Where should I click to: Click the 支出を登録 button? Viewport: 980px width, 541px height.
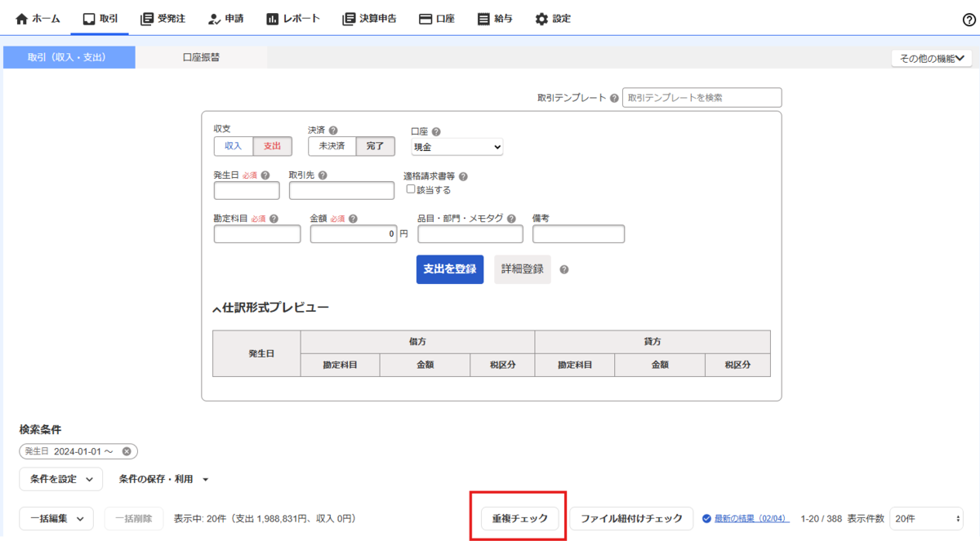pyautogui.click(x=450, y=269)
